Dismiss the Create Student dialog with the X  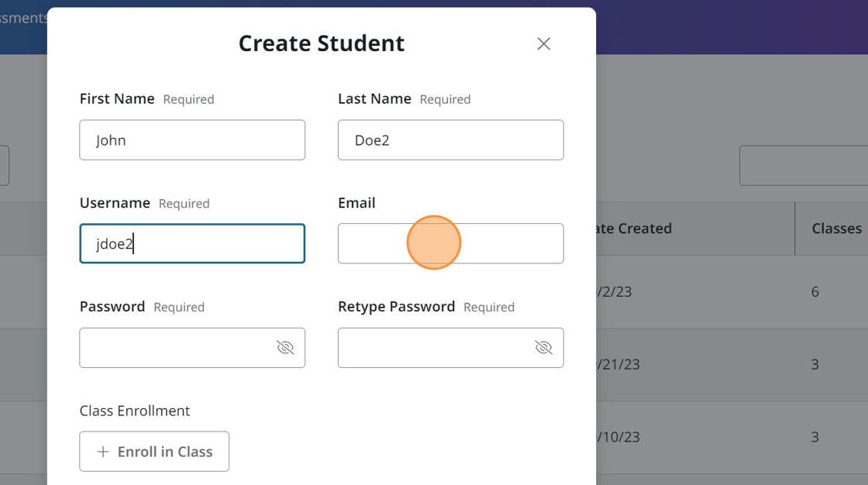pyautogui.click(x=543, y=43)
